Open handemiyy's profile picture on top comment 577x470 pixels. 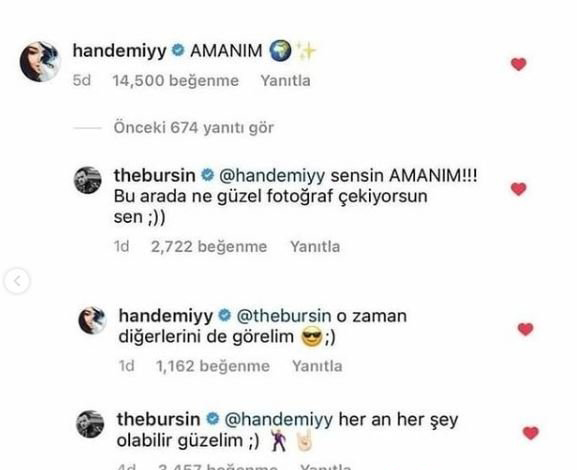click(x=40, y=61)
